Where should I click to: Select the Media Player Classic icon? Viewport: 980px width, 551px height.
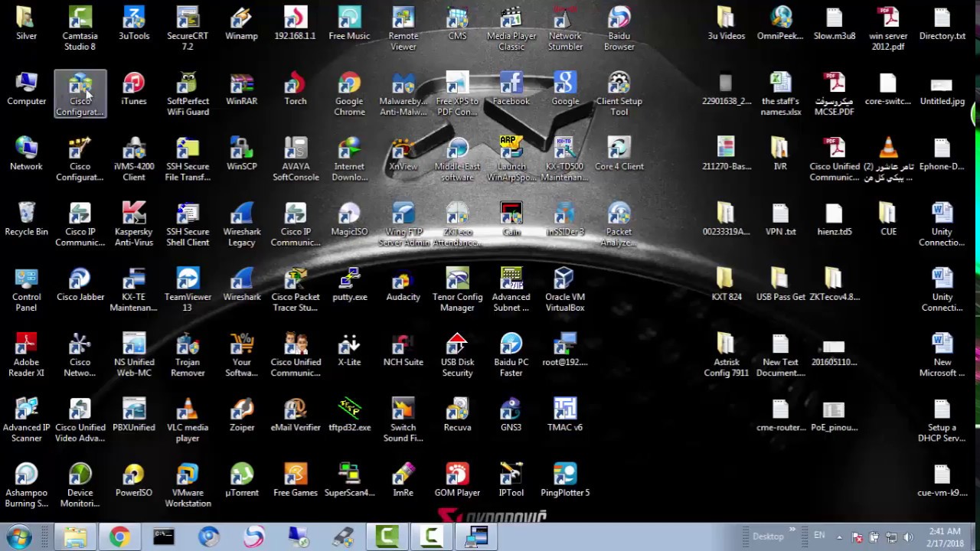(511, 28)
